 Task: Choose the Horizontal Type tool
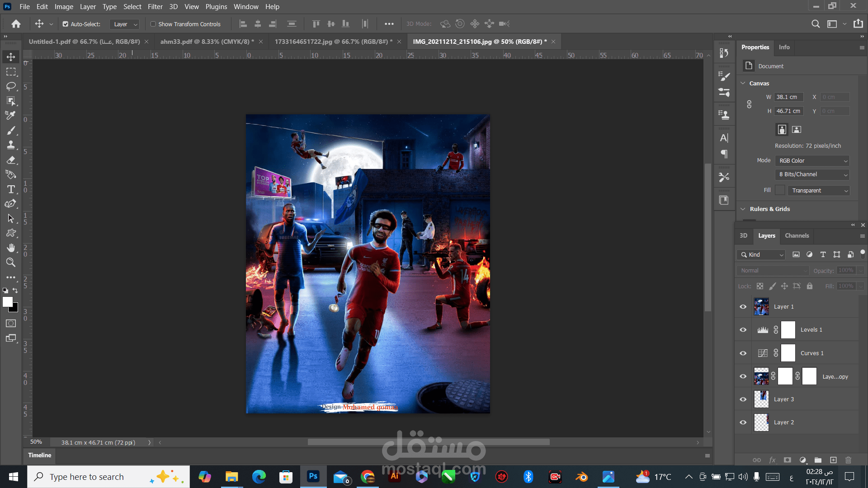pos(11,189)
